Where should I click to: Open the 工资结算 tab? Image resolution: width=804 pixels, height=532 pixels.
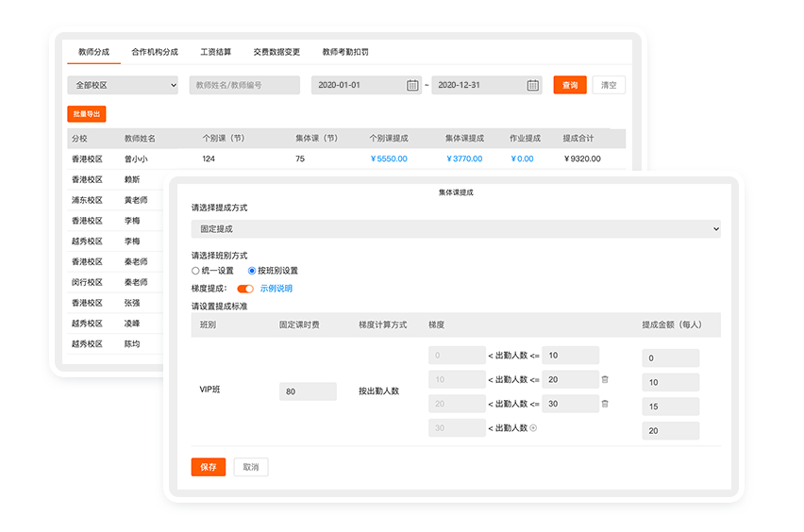(215, 52)
